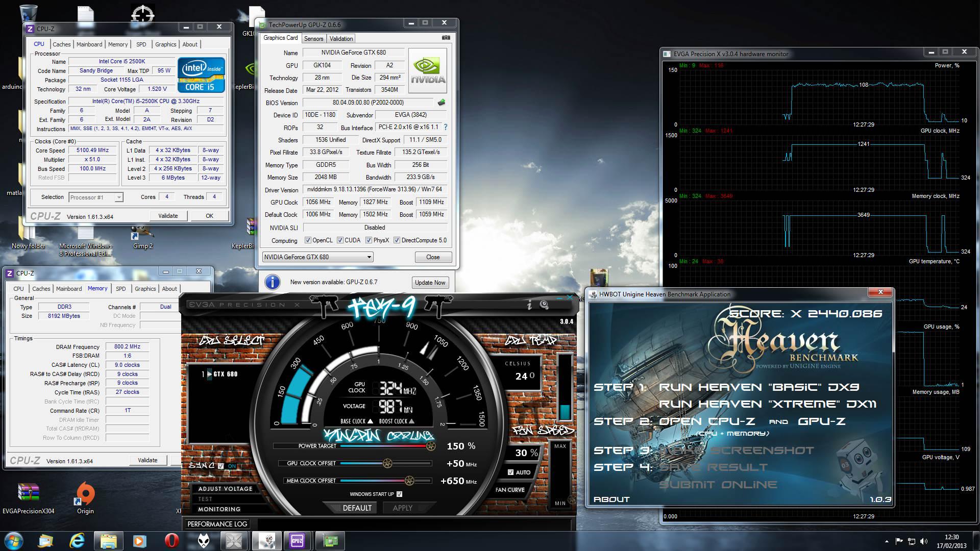Screen dimensions: 980x551
Task: Click Validate in the top CPU-Z window
Action: click(168, 216)
